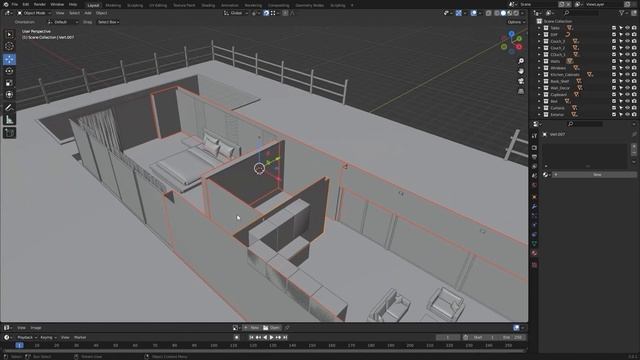The width and height of the screenshot is (640, 360).
Task: Activate the Move tool
Action: [x=9, y=59]
